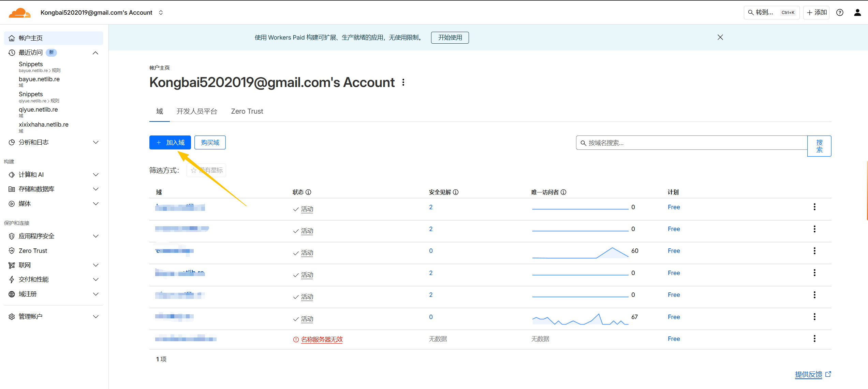
Task: Click the info icon beside 状态 header
Action: (x=308, y=192)
